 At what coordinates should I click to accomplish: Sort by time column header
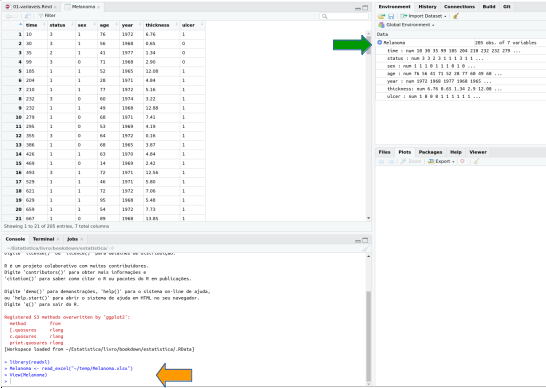[35, 25]
